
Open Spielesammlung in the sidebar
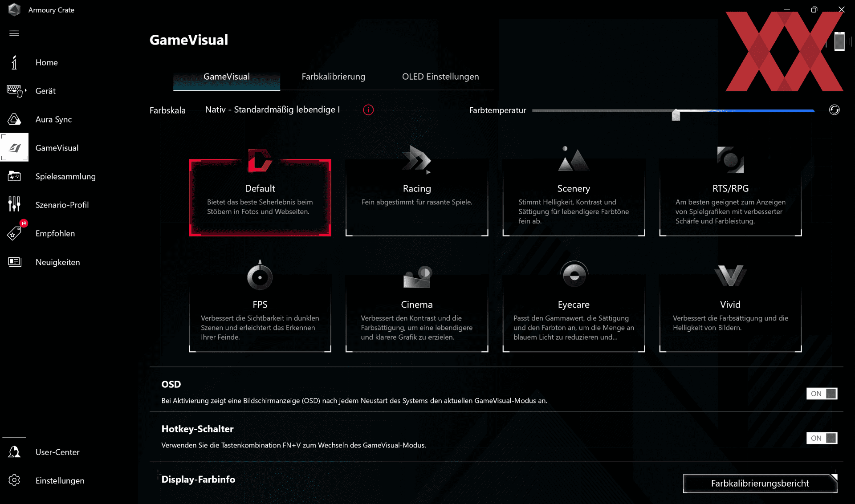(x=65, y=176)
